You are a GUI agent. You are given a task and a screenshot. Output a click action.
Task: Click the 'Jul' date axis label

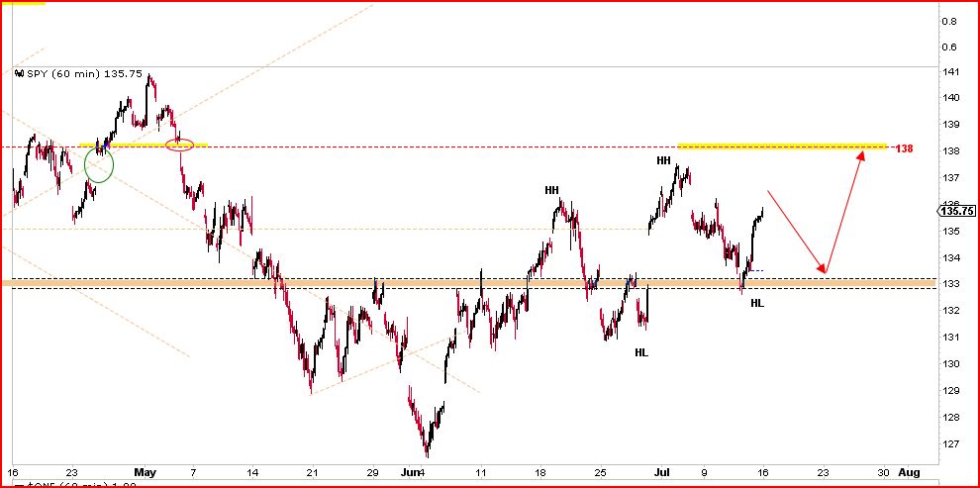tap(662, 472)
